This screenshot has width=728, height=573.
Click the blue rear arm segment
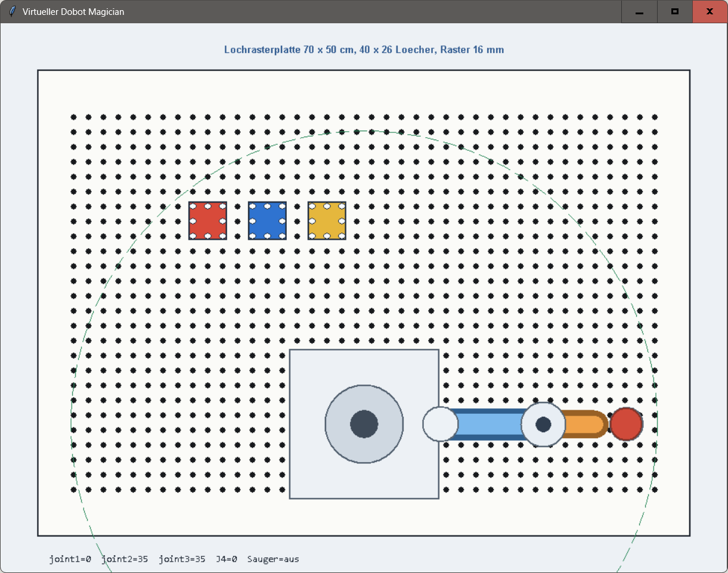(489, 424)
